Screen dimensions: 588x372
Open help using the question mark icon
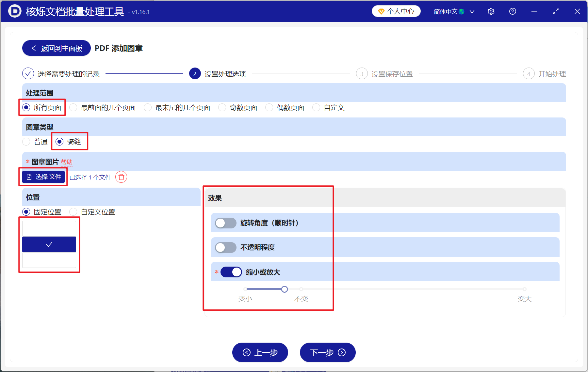(513, 11)
